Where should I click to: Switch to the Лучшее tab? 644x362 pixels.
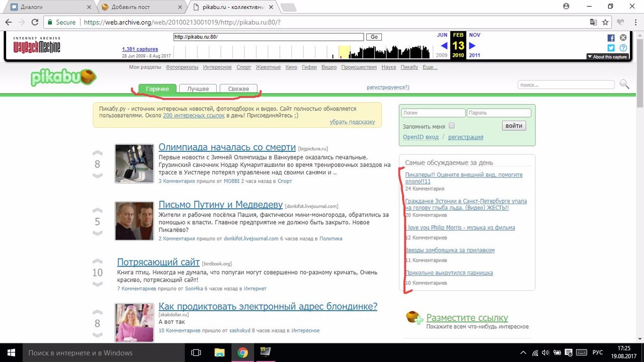(x=198, y=88)
